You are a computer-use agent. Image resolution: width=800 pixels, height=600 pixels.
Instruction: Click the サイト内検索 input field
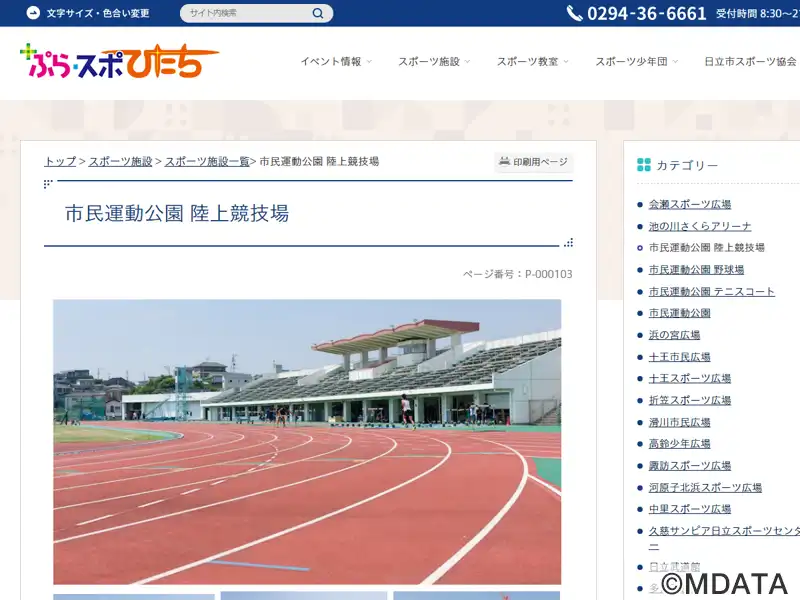pyautogui.click(x=247, y=13)
